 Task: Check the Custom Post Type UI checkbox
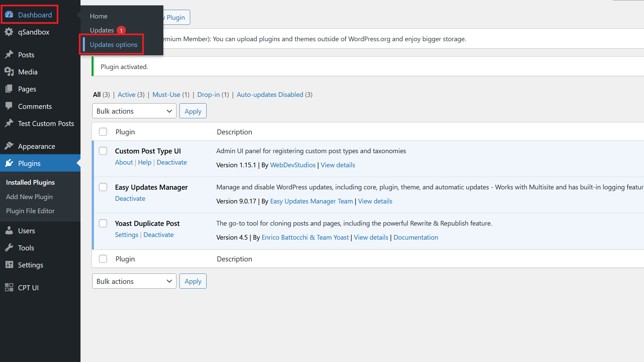[103, 151]
